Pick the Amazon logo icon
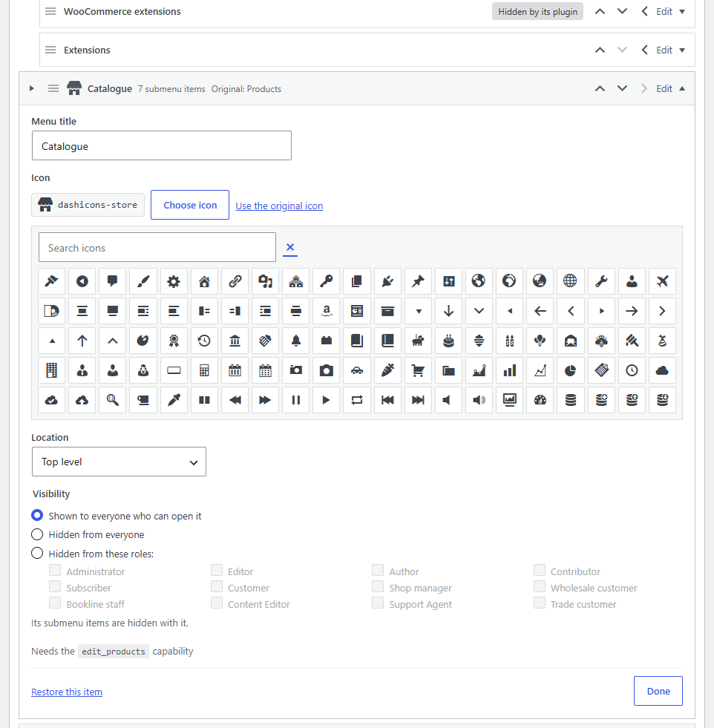Viewport: 714px width, 728px height. (327, 311)
